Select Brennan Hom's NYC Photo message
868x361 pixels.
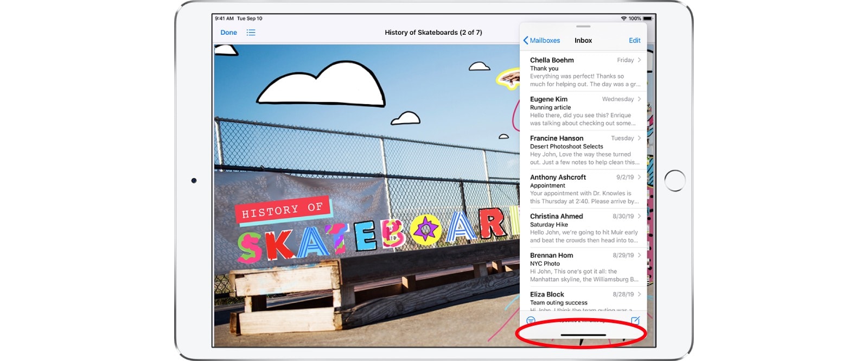pyautogui.click(x=580, y=267)
